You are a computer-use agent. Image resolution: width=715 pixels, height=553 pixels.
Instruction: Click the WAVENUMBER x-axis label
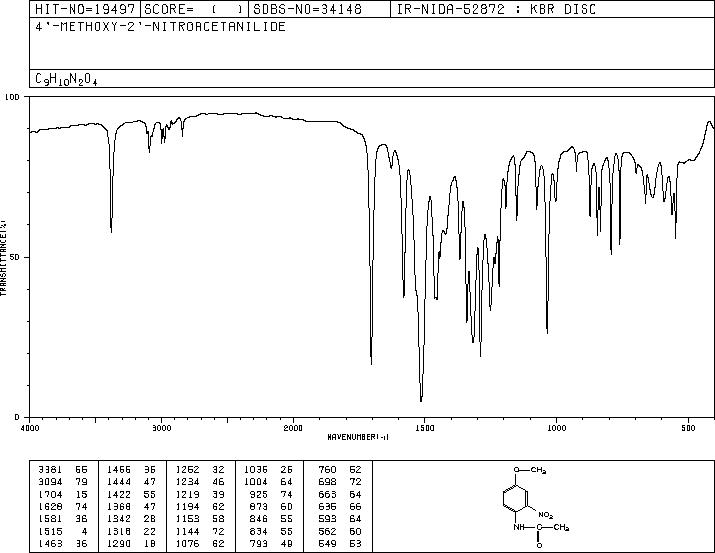[x=358, y=437]
